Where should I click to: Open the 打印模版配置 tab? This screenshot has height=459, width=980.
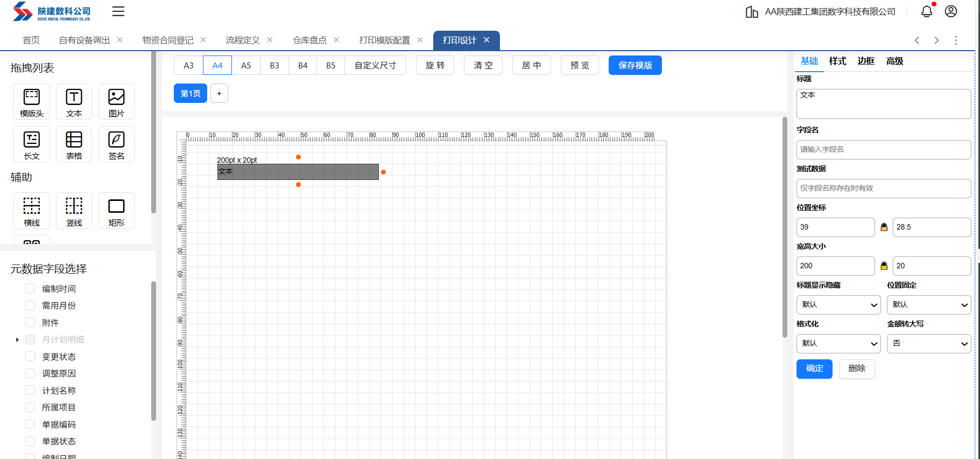point(384,40)
